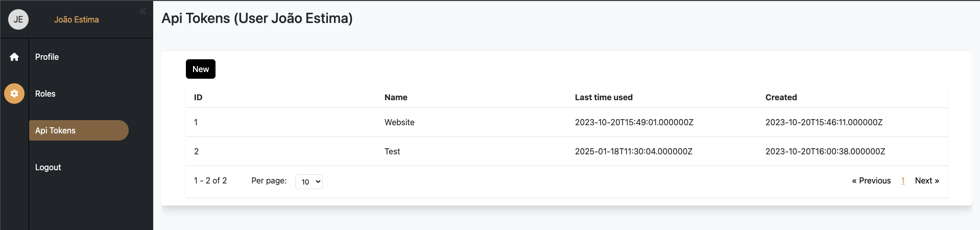Click the Api Tokens page heading
Screen dimensions: 980x230
click(257, 18)
